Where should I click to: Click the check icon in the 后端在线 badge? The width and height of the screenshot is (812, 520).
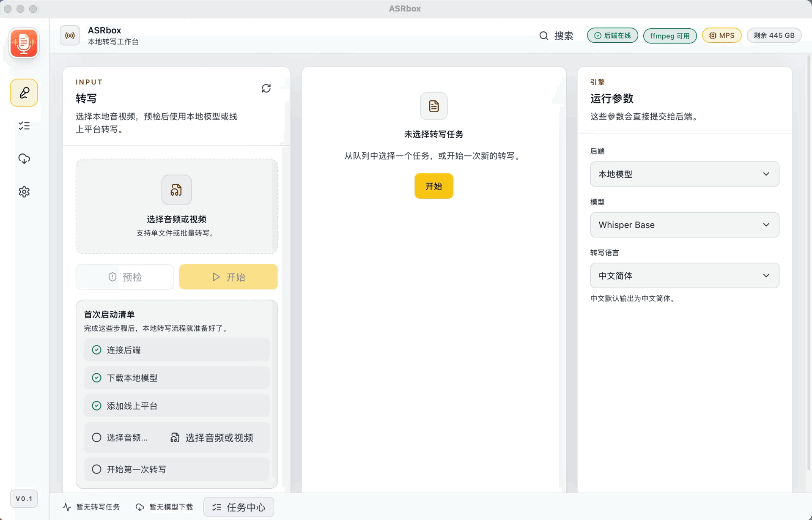tap(598, 36)
